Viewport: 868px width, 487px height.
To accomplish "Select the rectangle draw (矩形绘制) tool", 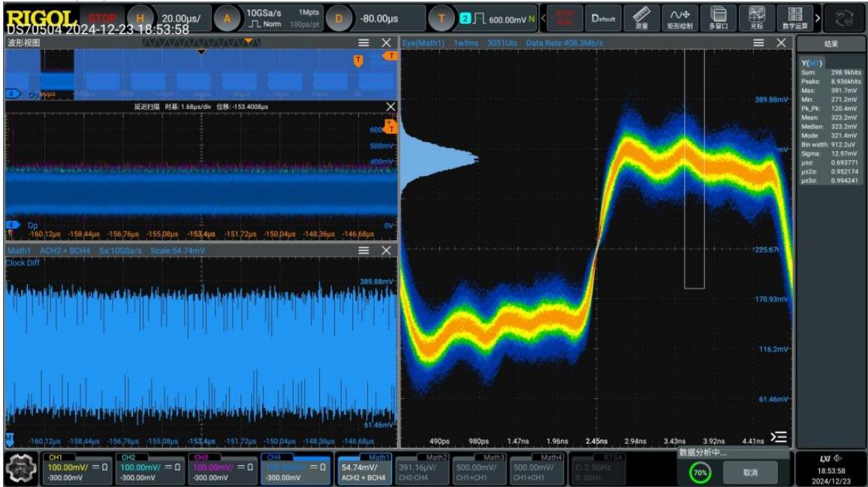I will tap(680, 18).
